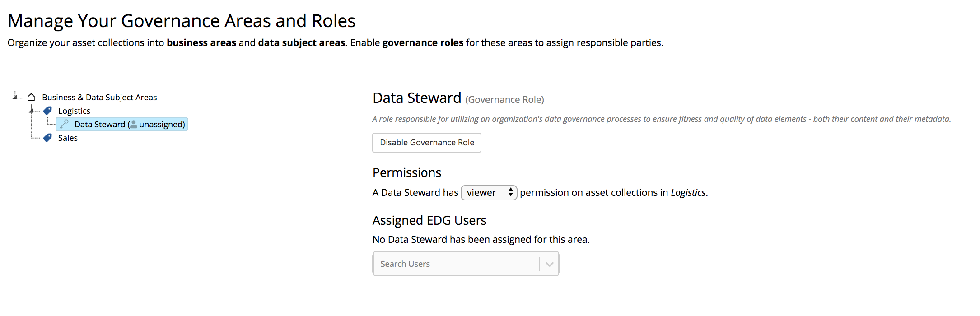Click the italic Logistics label in the permission sentence
Screen dimensions: 980x316
point(688,192)
